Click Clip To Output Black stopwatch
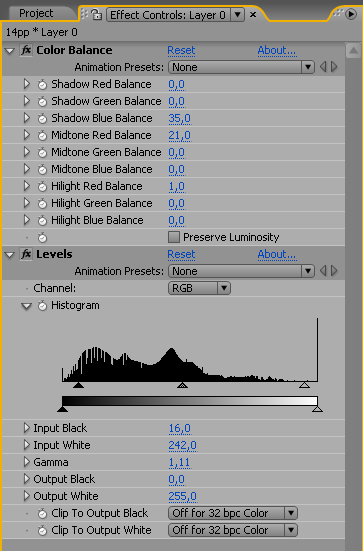The width and height of the screenshot is (363, 551). (x=42, y=514)
